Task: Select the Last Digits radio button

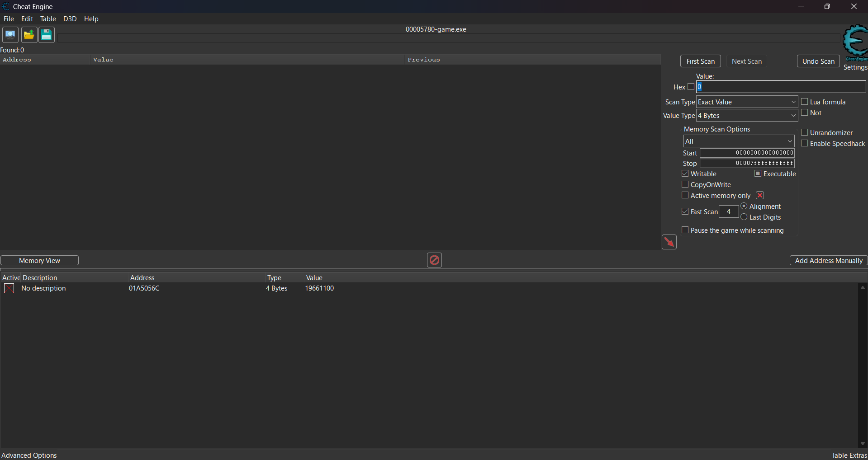Action: (744, 217)
